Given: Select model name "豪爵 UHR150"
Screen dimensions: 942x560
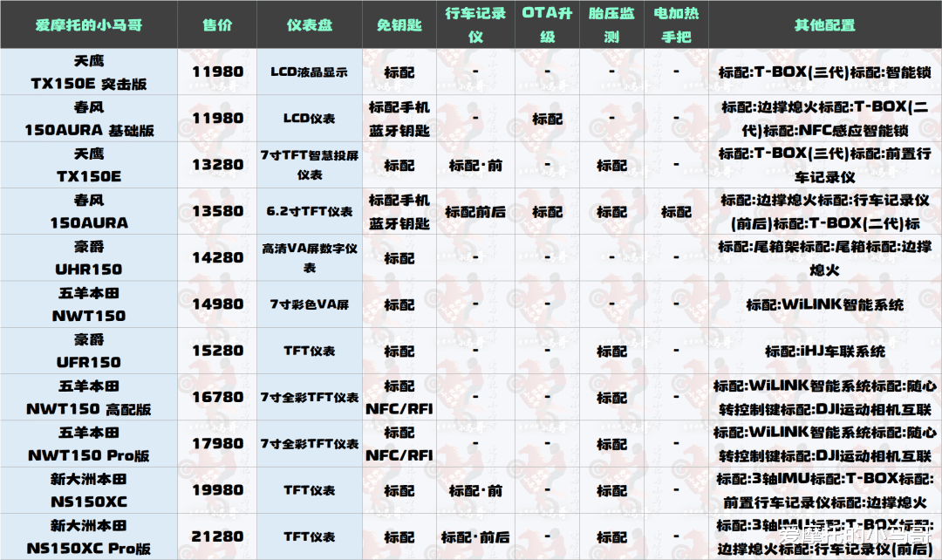Looking at the screenshot, I should point(89,258).
